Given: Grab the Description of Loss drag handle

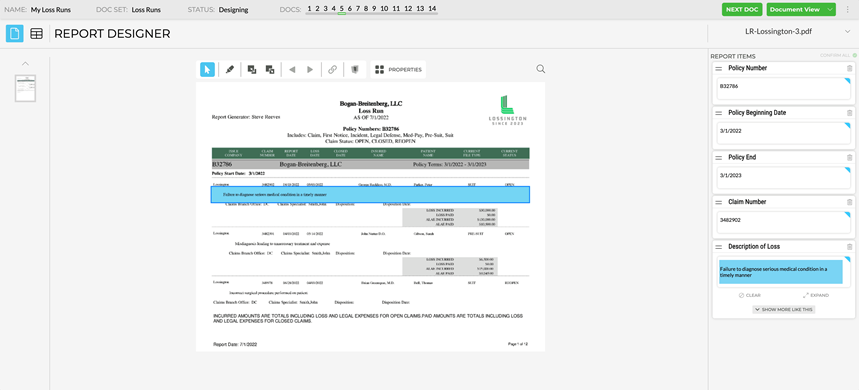Looking at the screenshot, I should [718, 247].
